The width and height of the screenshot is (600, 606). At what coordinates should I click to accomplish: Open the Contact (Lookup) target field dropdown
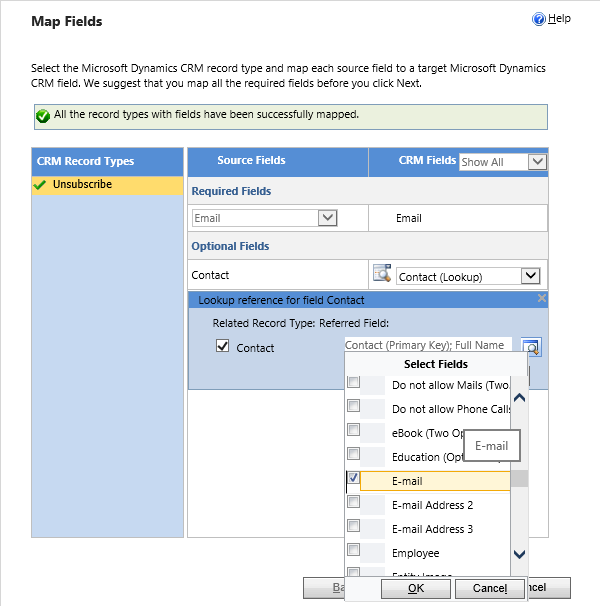530,276
